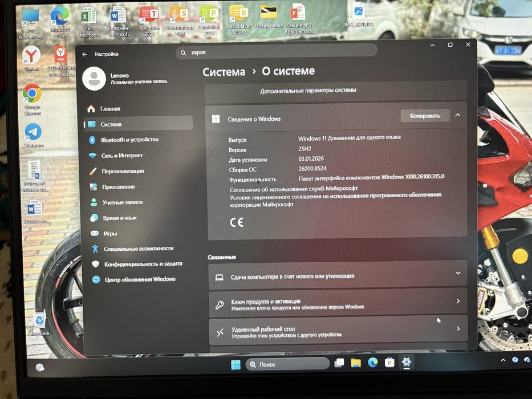This screenshot has width=532, height=399.
Task: Click the Windows logo in Сведения о Windows
Action: [x=216, y=119]
